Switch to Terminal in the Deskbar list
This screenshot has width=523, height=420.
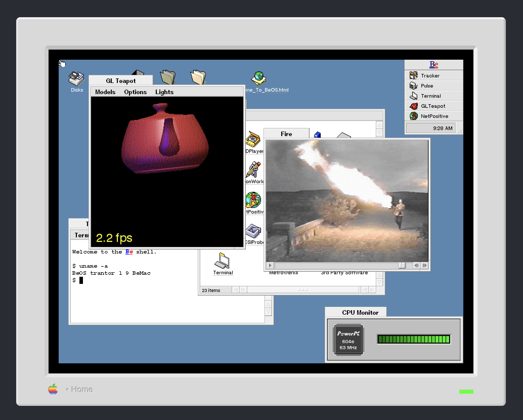point(434,96)
